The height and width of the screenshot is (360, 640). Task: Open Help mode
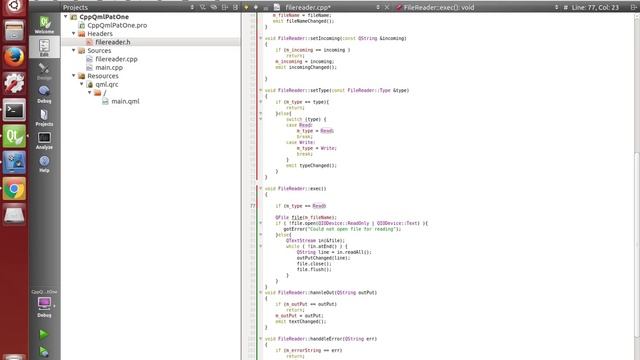(44, 163)
